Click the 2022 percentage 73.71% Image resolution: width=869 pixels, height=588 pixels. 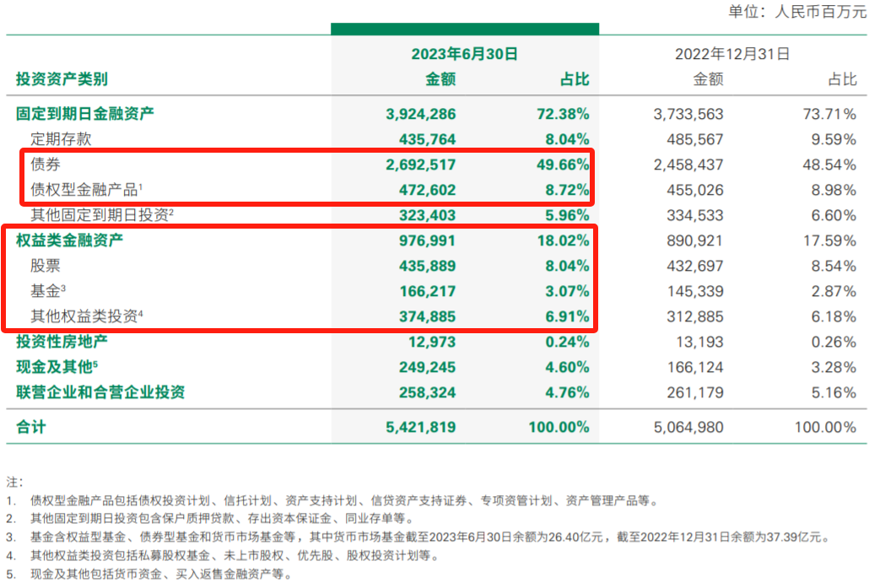[829, 114]
